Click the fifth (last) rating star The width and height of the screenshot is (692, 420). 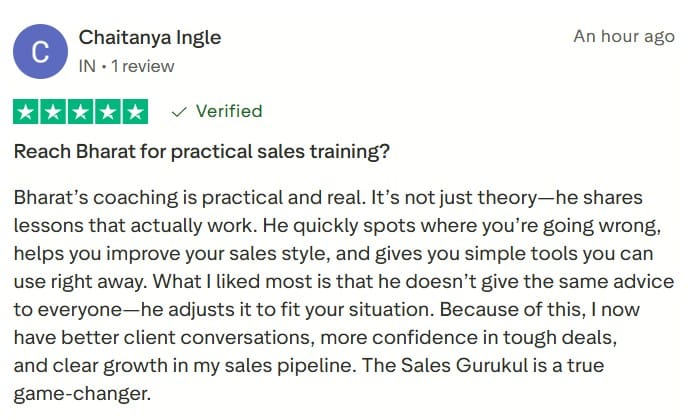click(x=135, y=112)
